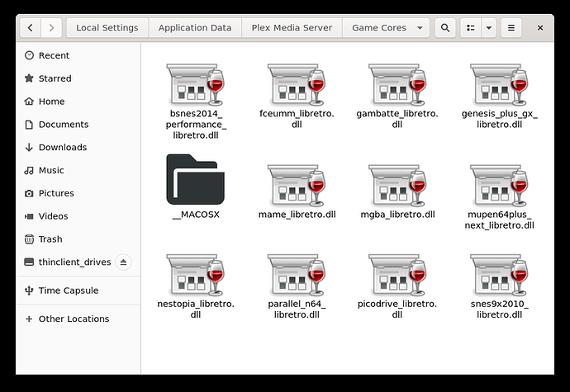Open the search magnifier button
The width and height of the screenshot is (570, 392).
(445, 28)
